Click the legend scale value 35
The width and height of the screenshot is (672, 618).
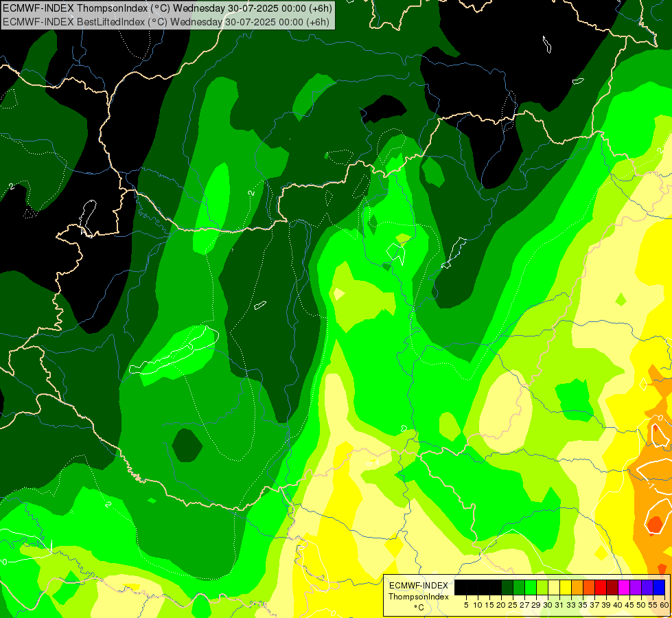click(583, 605)
